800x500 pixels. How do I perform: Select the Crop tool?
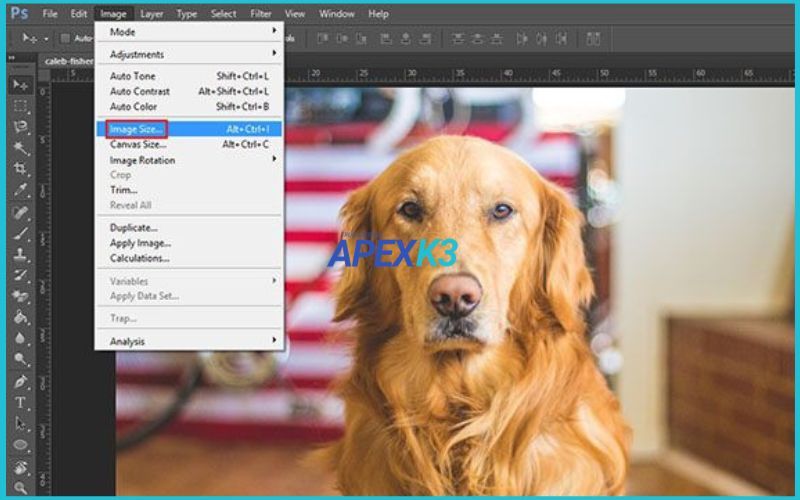pyautogui.click(x=20, y=169)
